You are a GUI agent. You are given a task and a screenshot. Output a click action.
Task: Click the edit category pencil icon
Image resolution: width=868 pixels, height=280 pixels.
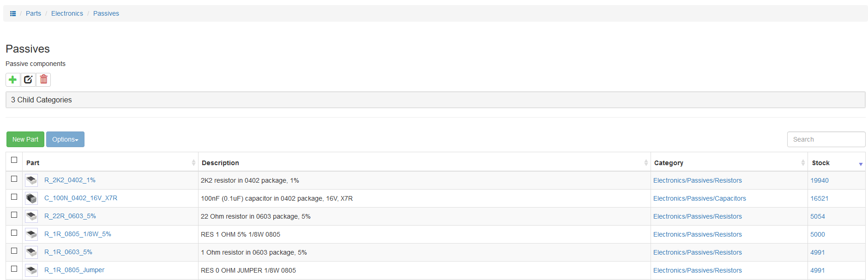(x=28, y=80)
